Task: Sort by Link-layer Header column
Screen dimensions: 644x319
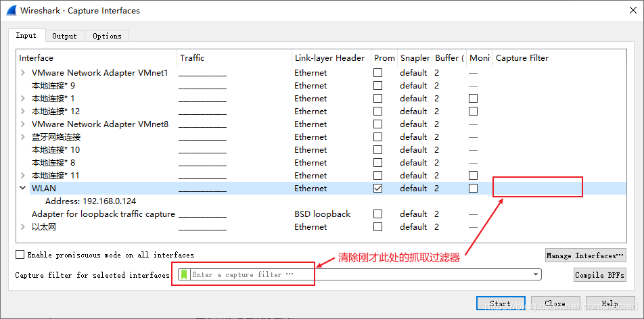Action: click(x=331, y=58)
